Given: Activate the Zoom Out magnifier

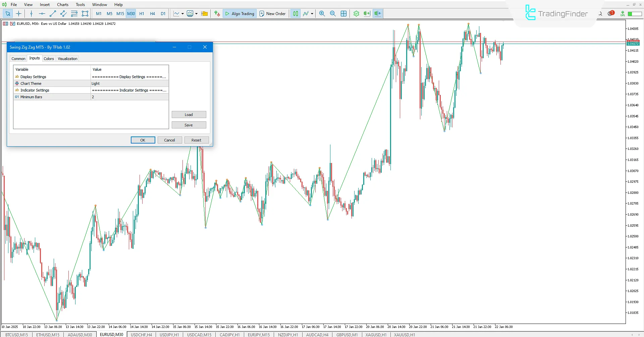Looking at the screenshot, I should 333,14.
